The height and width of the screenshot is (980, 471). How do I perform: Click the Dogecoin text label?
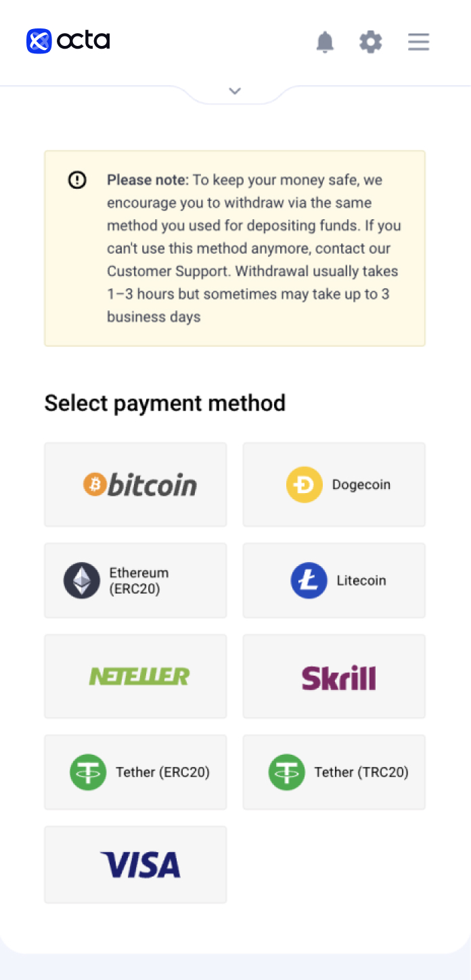pos(361,485)
